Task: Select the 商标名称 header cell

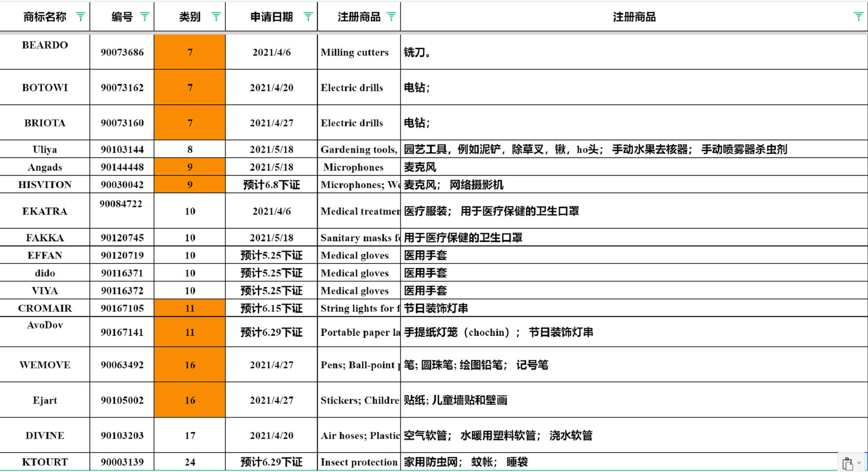Action: (x=45, y=16)
